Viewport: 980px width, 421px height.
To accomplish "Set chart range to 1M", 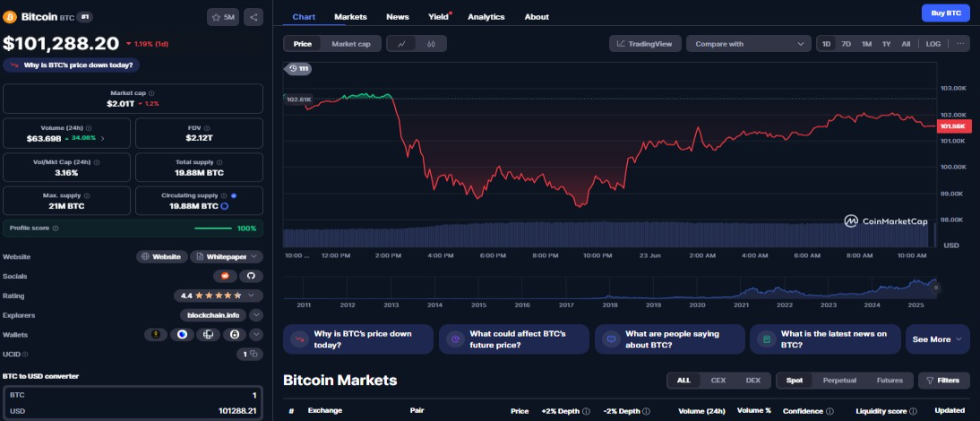I will (866, 44).
